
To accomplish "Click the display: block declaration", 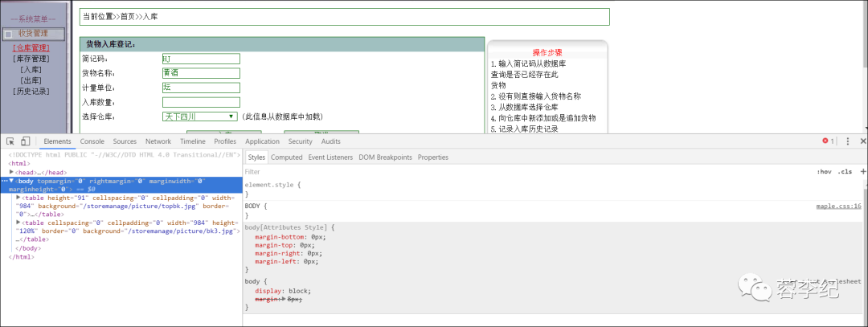I will tap(284, 291).
